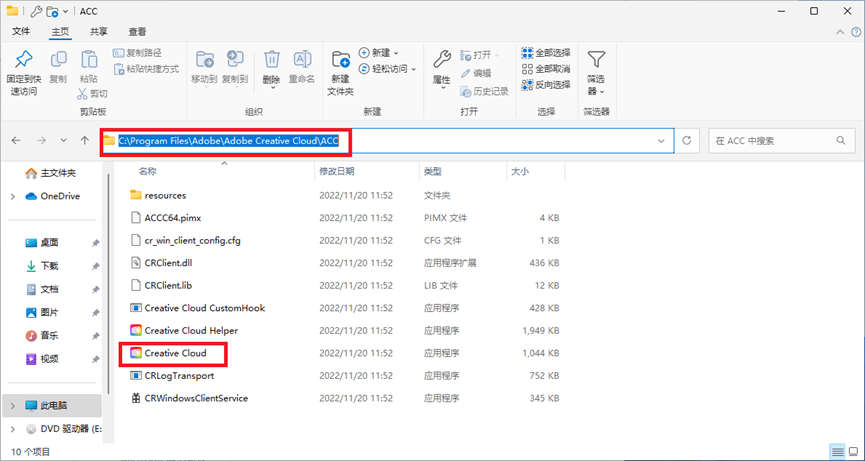Image resolution: width=865 pixels, height=461 pixels.
Task: Open Downloads in navigation pane
Action: 42,266
